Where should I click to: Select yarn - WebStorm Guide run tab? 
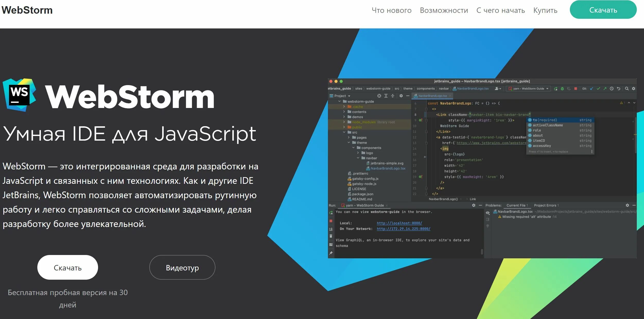tap(364, 205)
